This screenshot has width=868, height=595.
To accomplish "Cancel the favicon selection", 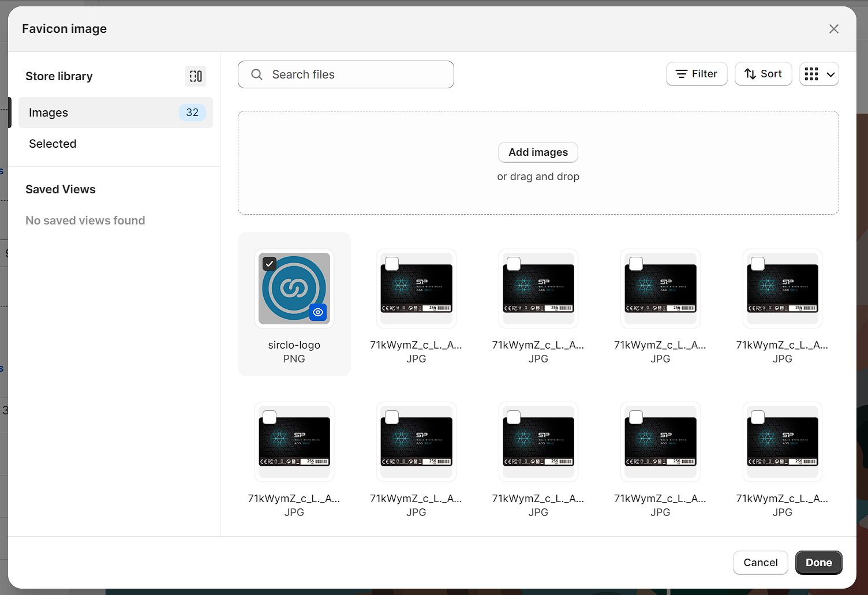I will [x=760, y=563].
